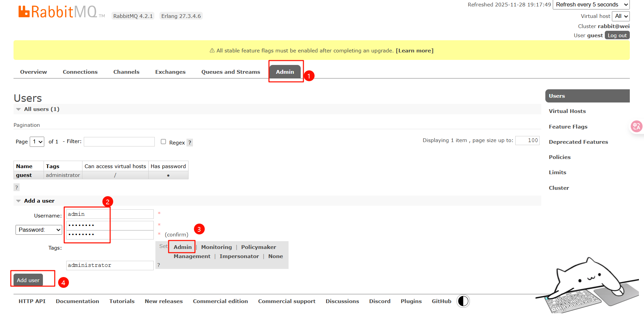Screen dimensions: 644x321
Task: Click the confirm password field
Action: tap(110, 235)
